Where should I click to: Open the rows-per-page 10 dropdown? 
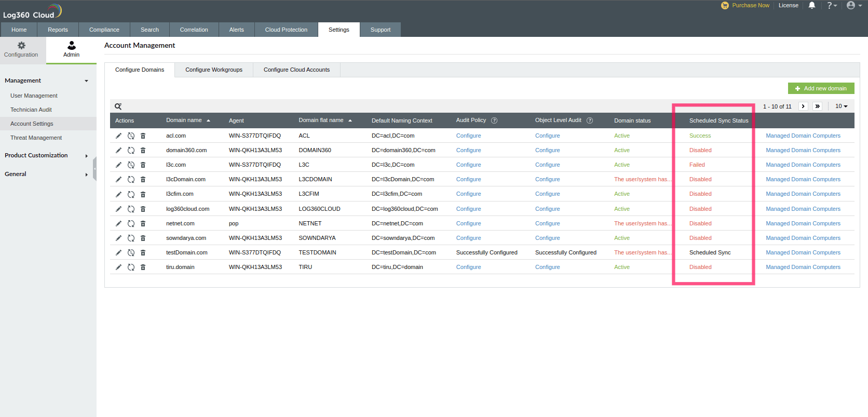click(841, 106)
